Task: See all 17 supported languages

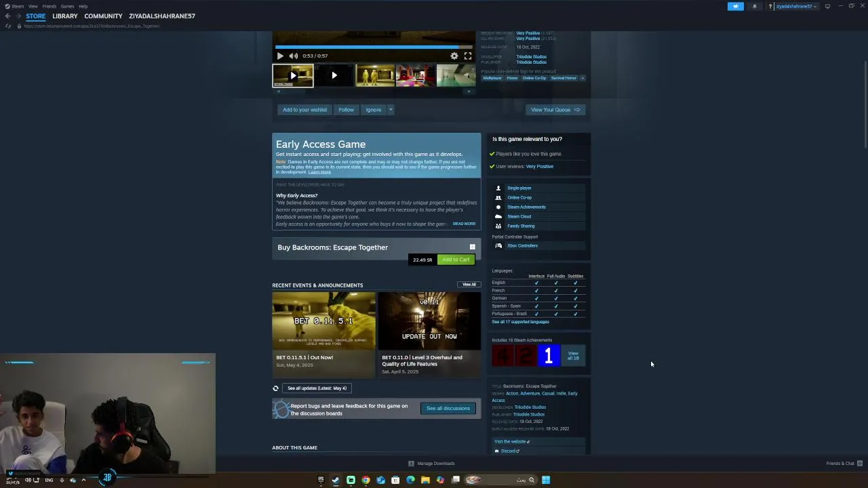Action: coord(520,322)
